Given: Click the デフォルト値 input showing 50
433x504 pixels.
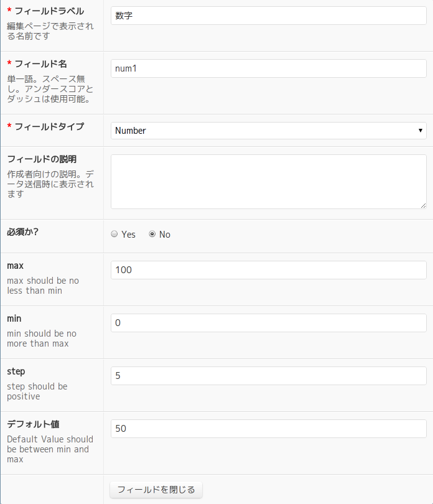Looking at the screenshot, I should [x=268, y=429].
